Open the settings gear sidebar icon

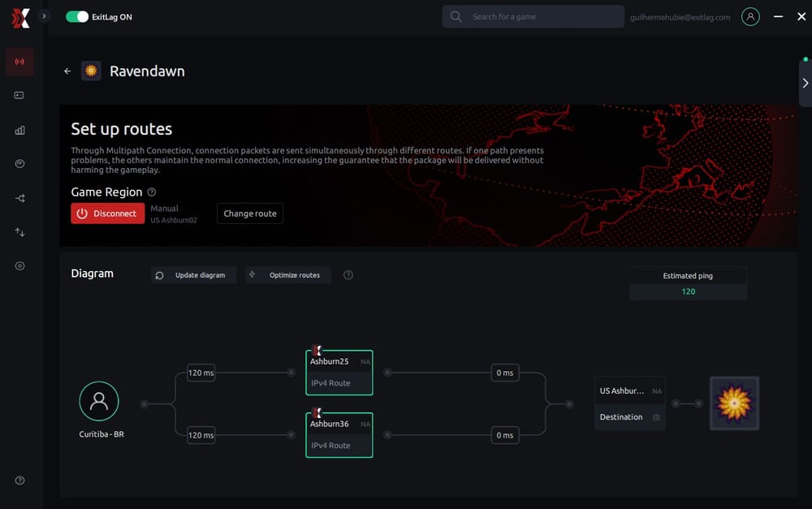[x=19, y=265]
